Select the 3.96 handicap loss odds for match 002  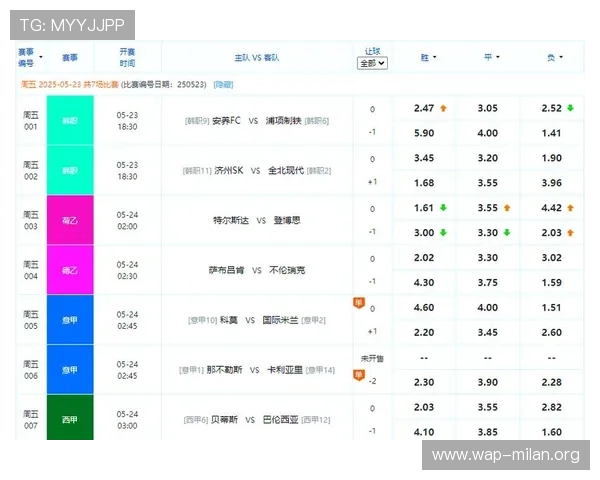[551, 183]
